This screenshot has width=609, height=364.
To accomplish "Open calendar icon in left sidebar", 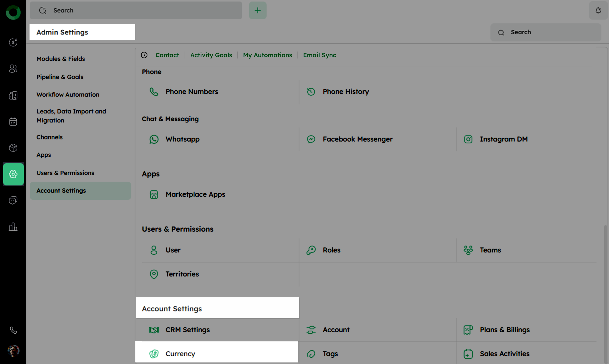I will point(13,122).
